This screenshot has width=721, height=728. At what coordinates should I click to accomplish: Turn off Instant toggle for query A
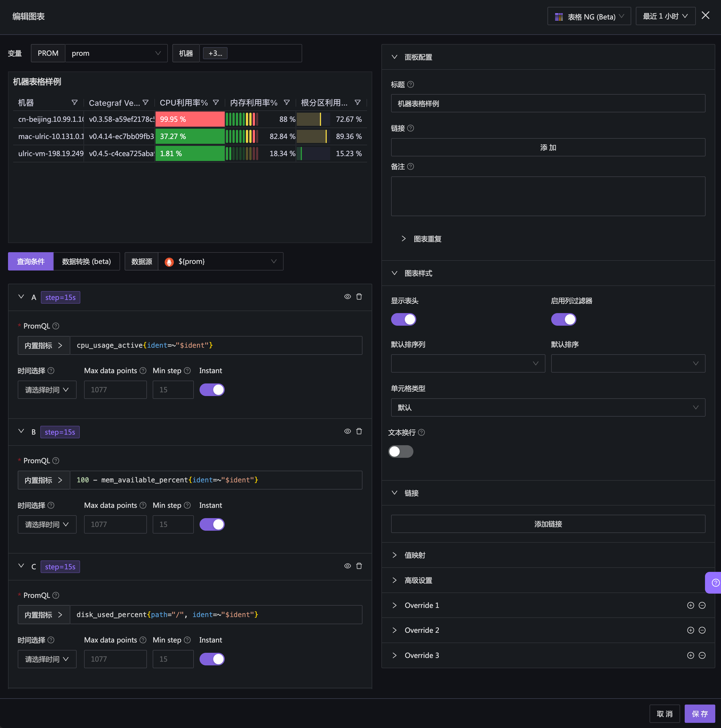[212, 390]
